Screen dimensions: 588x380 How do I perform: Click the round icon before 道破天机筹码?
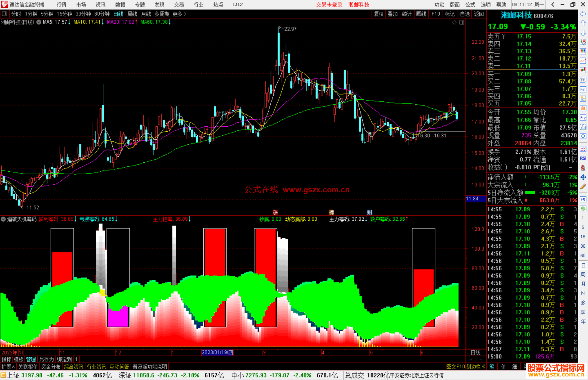(x=3, y=219)
